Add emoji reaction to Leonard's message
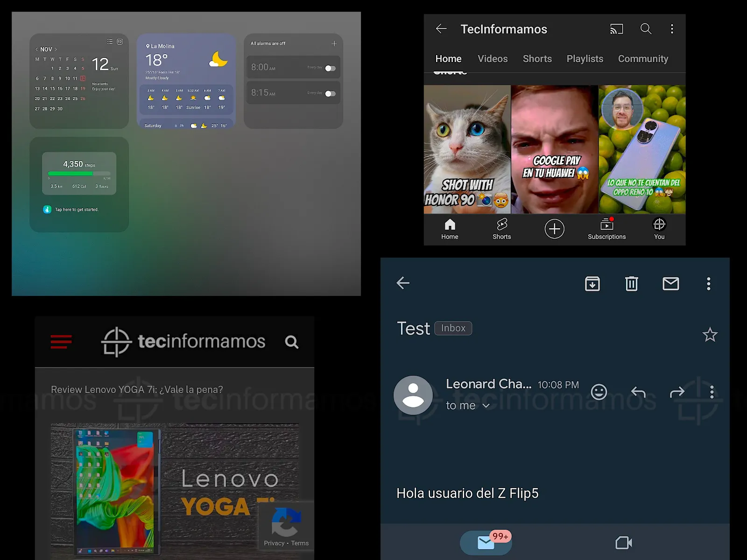747x560 pixels. point(599,392)
